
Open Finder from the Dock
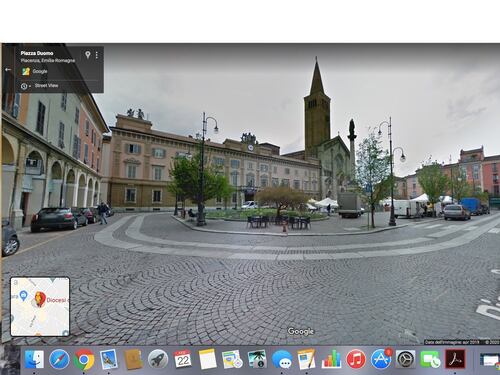coord(34,359)
